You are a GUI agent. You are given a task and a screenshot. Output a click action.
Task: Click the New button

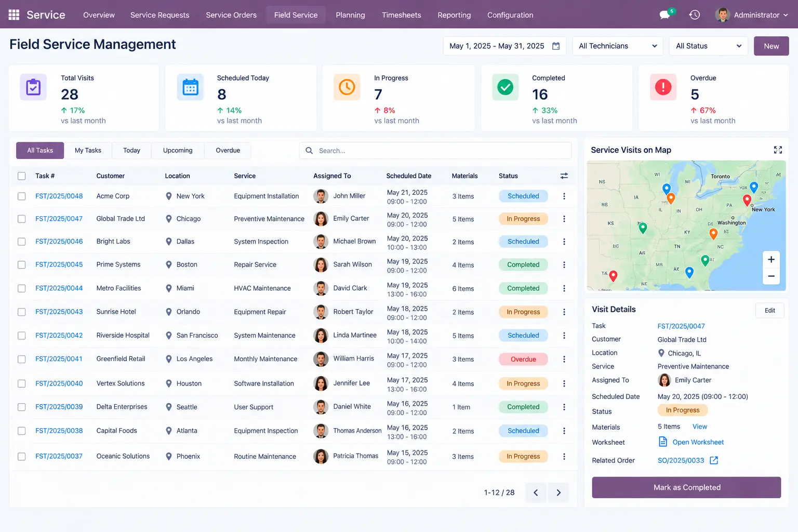(772, 46)
